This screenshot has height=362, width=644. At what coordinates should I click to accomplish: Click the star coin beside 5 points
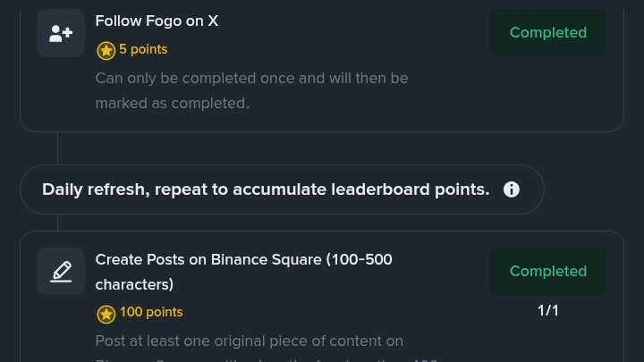click(x=106, y=50)
